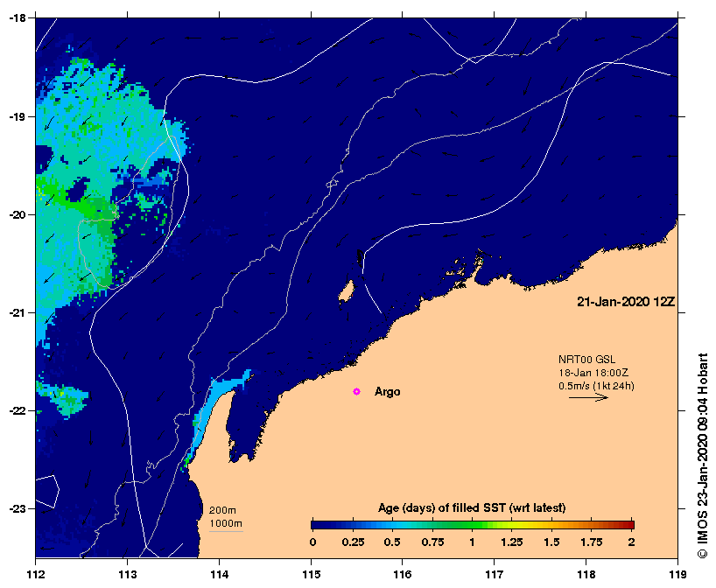Click the latitude axis label -18
This screenshot has width=716, height=588.
tap(16, 17)
